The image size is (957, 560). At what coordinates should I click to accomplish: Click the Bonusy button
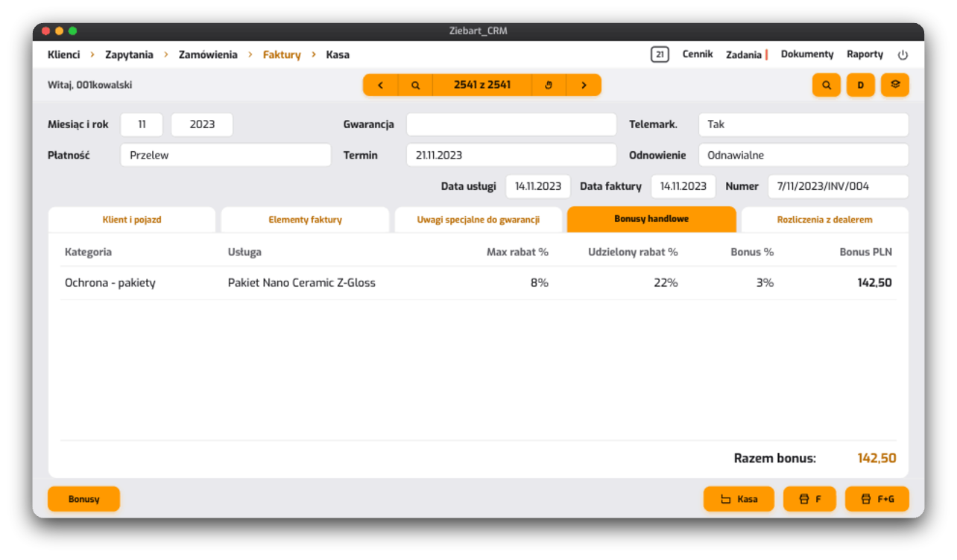(x=83, y=499)
